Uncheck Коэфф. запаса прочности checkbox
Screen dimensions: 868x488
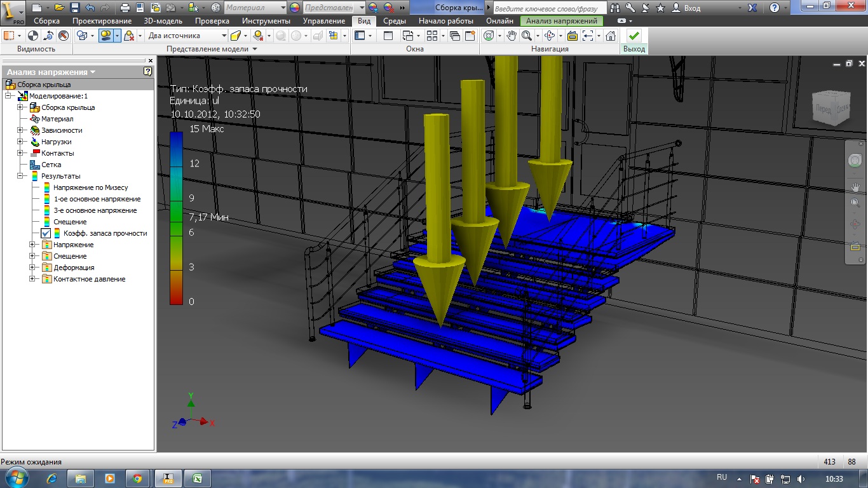pyautogui.click(x=46, y=233)
